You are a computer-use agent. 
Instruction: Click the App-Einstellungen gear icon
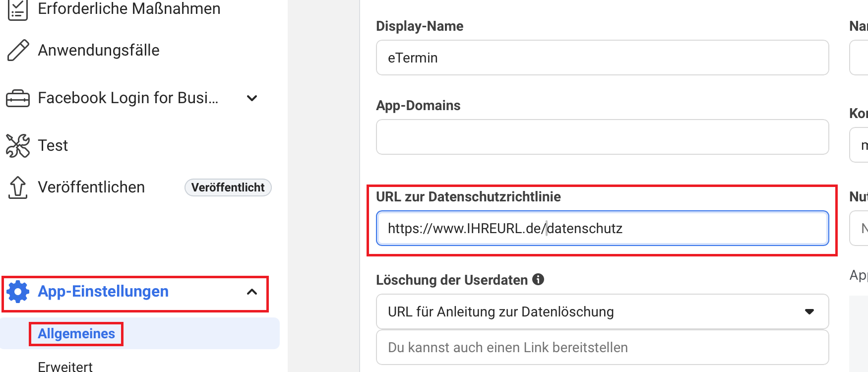pyautogui.click(x=18, y=292)
